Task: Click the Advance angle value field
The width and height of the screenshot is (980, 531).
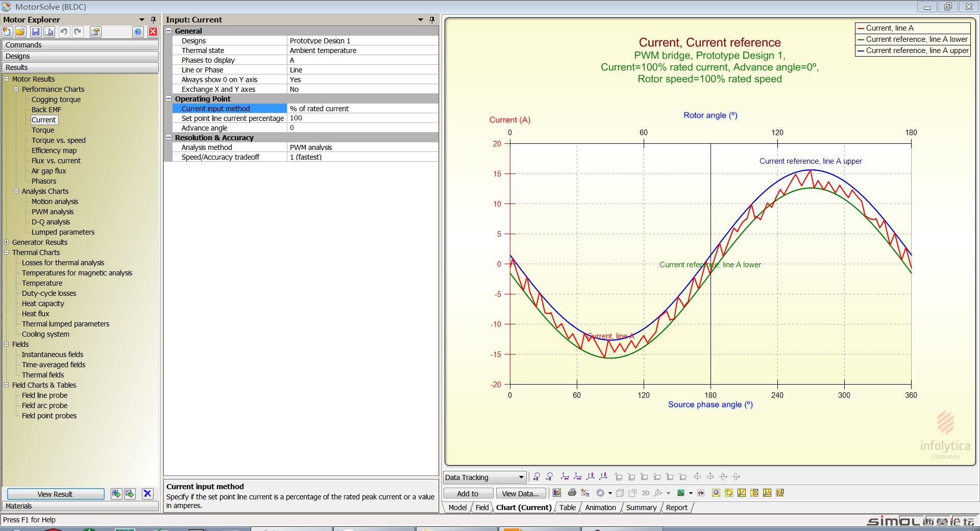Action: coord(362,128)
